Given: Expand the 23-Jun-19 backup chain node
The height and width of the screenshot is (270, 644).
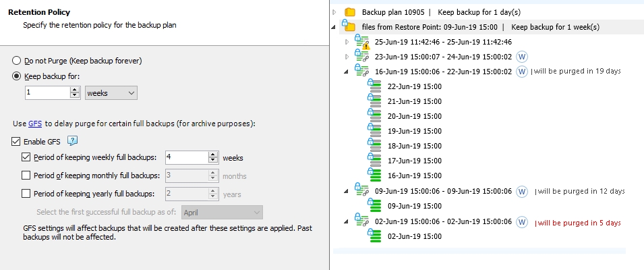Looking at the screenshot, I should pyautogui.click(x=347, y=57).
